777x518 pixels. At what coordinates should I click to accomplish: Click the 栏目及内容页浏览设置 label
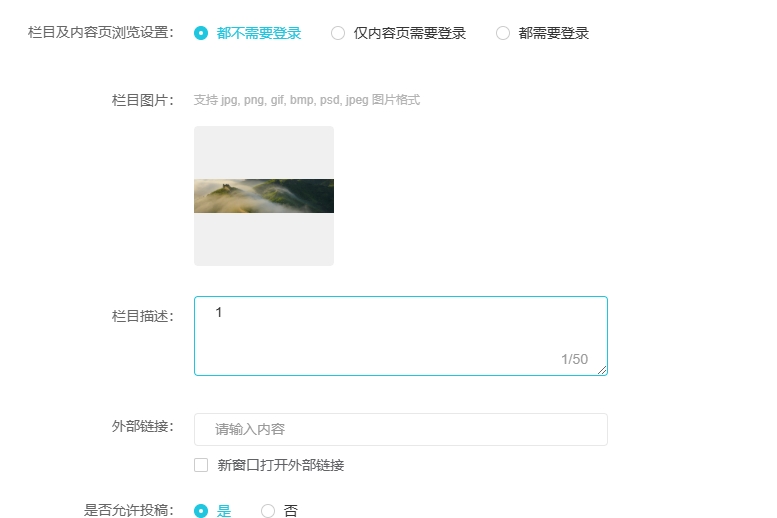point(101,32)
